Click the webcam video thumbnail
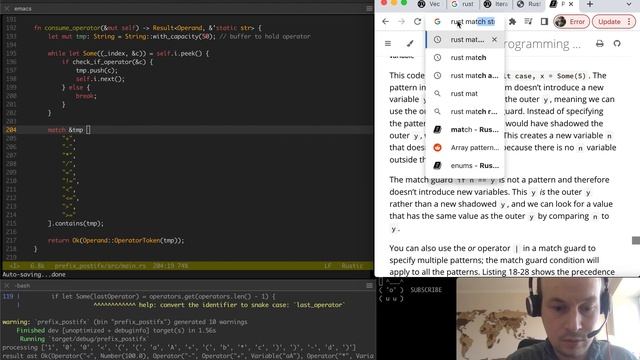 [x=548, y=319]
